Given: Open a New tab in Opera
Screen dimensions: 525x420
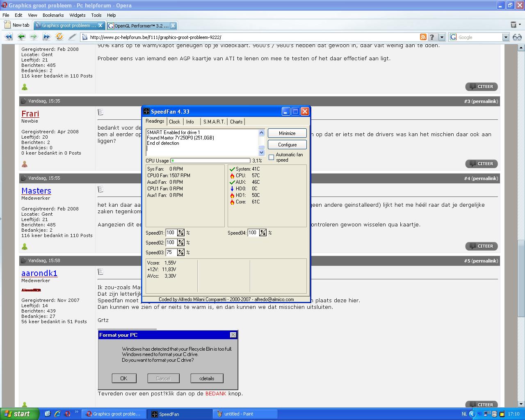Looking at the screenshot, I should [17, 25].
